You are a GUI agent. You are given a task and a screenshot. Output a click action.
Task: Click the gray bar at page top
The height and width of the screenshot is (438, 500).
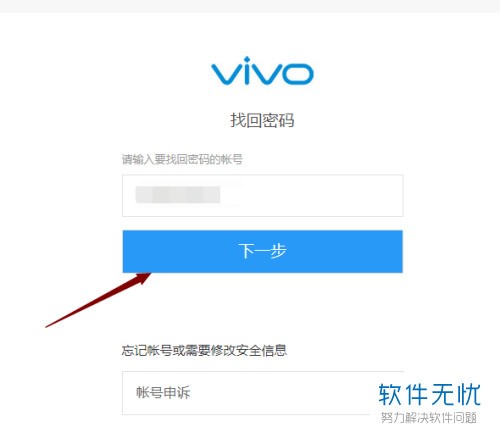coord(250,6)
